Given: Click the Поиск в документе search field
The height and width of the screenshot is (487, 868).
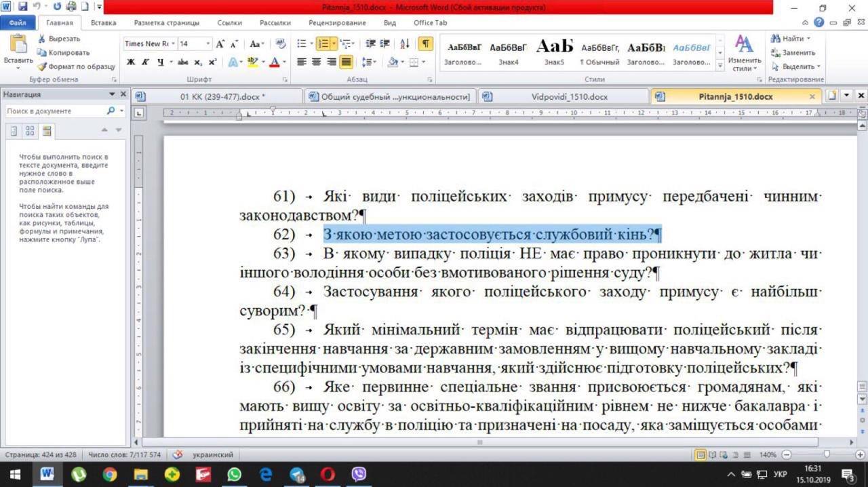Looking at the screenshot, I should (54, 111).
